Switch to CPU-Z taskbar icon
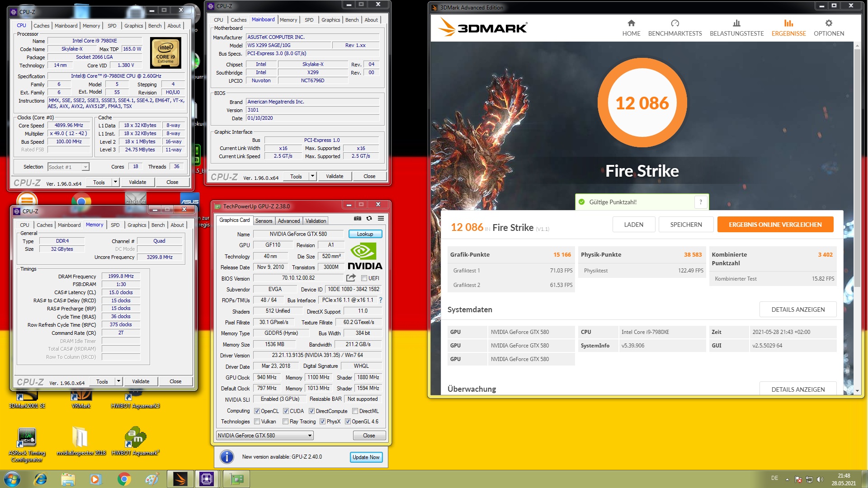Viewport: 868px width, 488px height. coord(207,479)
